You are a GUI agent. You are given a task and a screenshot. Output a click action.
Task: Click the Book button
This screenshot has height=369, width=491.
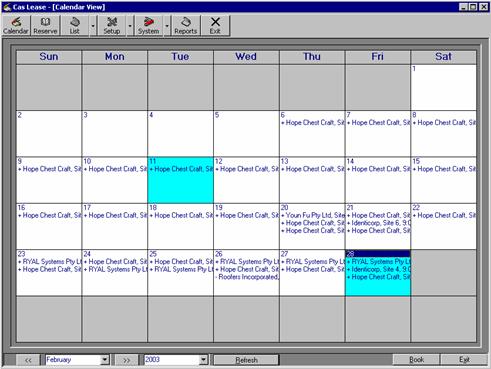[x=416, y=360]
